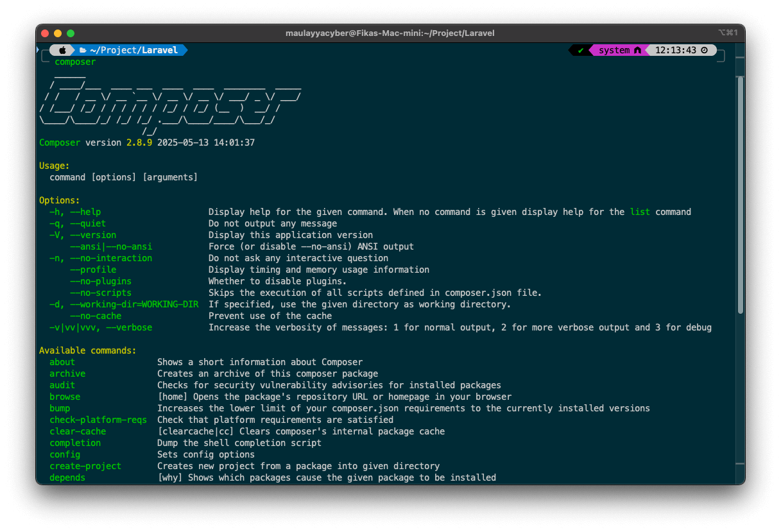Click the 'about' command
This screenshot has height=532, width=781.
[x=62, y=362]
